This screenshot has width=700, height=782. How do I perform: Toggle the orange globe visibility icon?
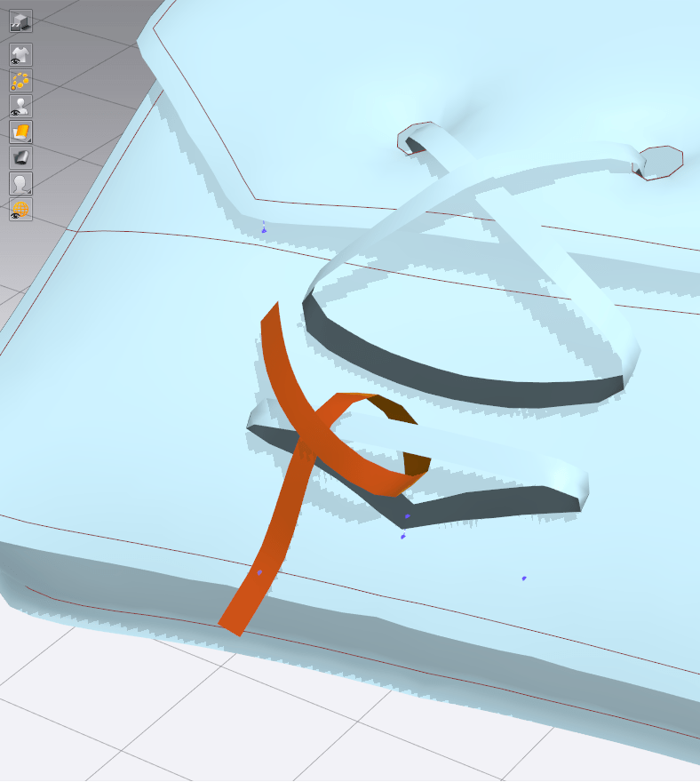[x=20, y=210]
